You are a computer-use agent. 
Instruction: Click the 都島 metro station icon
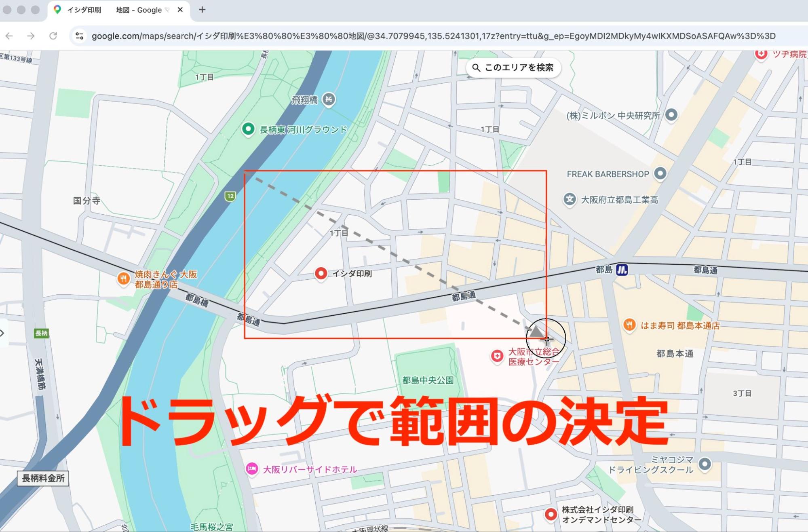coord(622,270)
